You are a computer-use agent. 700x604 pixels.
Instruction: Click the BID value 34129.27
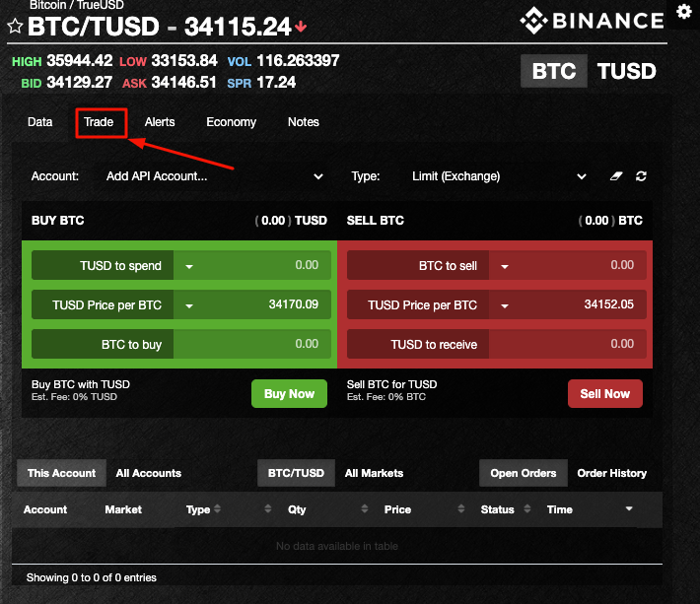[80, 82]
